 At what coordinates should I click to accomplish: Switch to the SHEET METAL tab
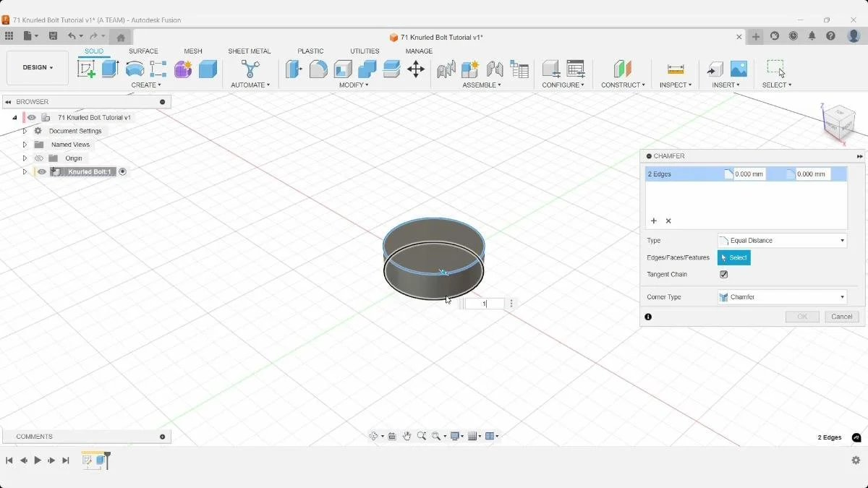(250, 51)
